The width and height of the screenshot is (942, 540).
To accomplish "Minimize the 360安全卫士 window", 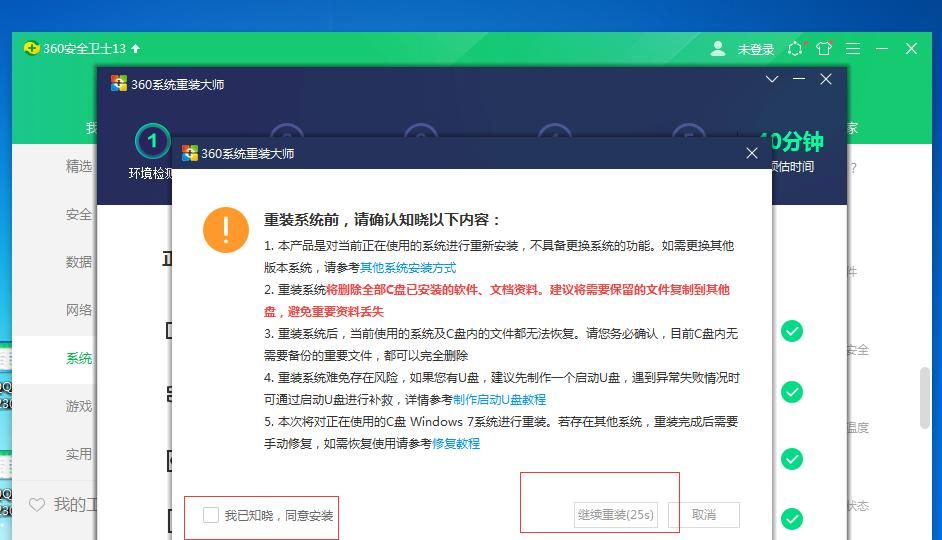I will point(882,49).
